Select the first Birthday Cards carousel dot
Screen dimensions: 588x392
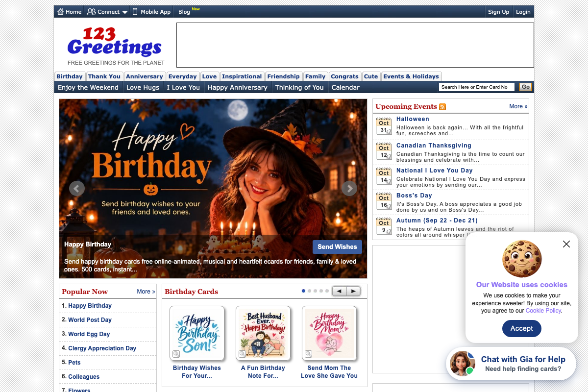[303, 291]
